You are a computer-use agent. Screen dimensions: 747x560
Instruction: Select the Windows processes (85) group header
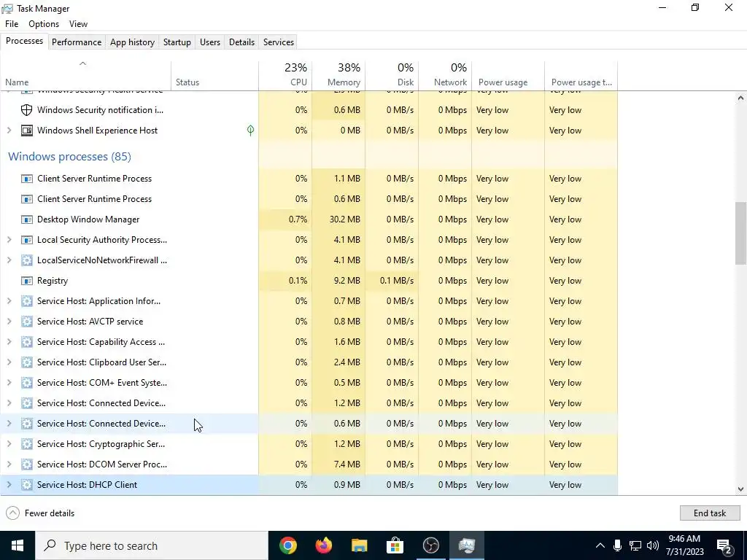(x=69, y=156)
